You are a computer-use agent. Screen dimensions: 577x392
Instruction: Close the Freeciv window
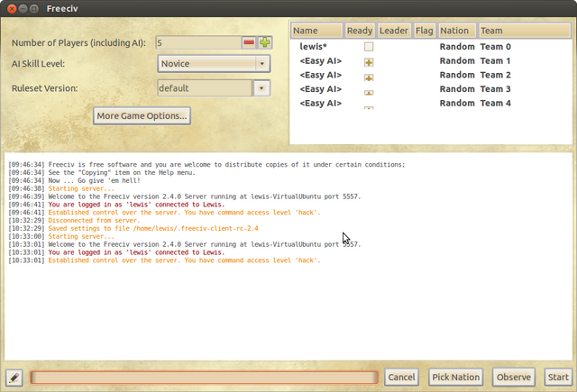coord(12,8)
